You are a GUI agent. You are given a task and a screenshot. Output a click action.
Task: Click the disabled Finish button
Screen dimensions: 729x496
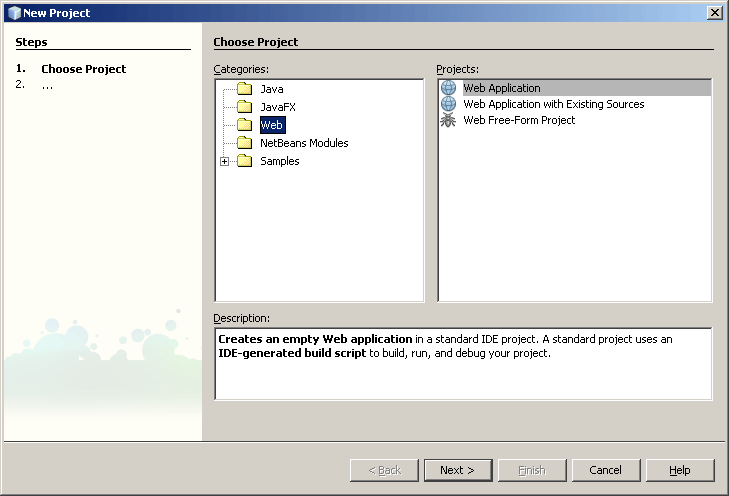point(532,470)
